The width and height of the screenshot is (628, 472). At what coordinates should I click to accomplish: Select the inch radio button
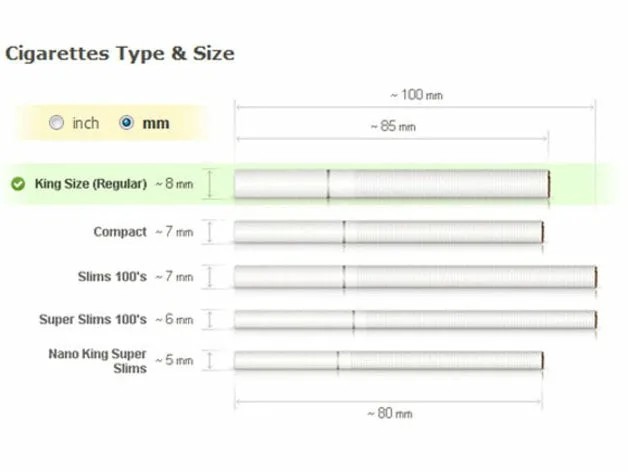click(x=57, y=123)
